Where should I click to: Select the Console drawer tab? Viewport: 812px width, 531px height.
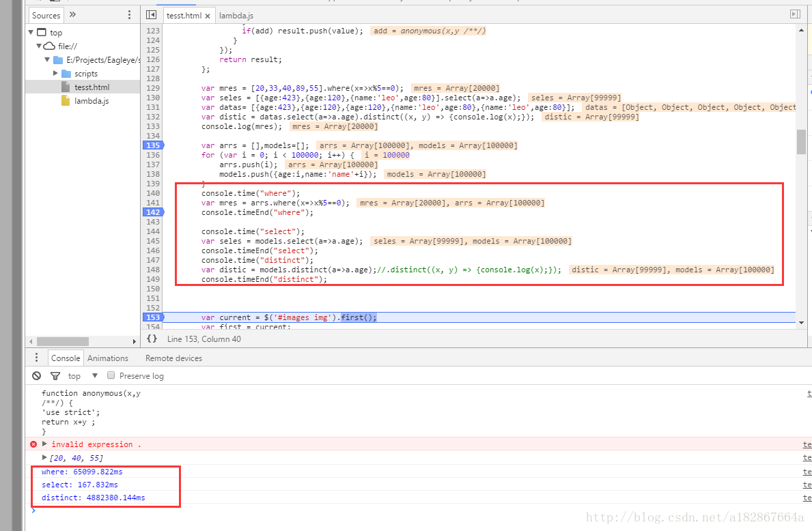pos(66,358)
